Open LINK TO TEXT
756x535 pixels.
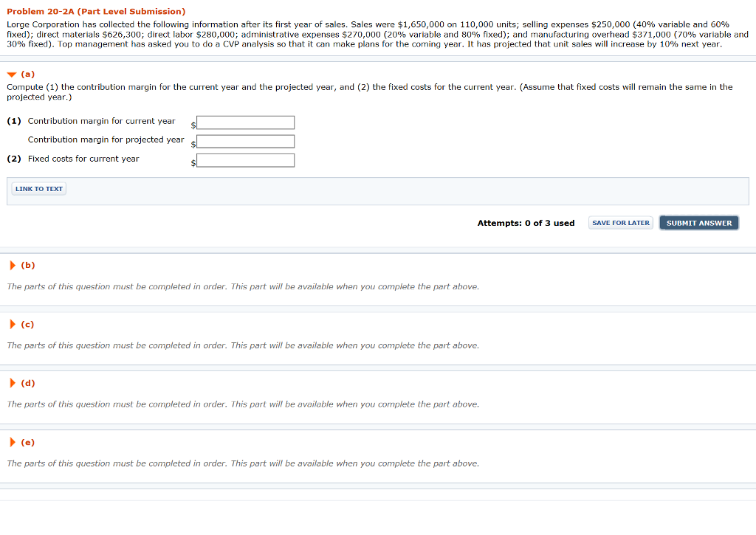pos(38,188)
